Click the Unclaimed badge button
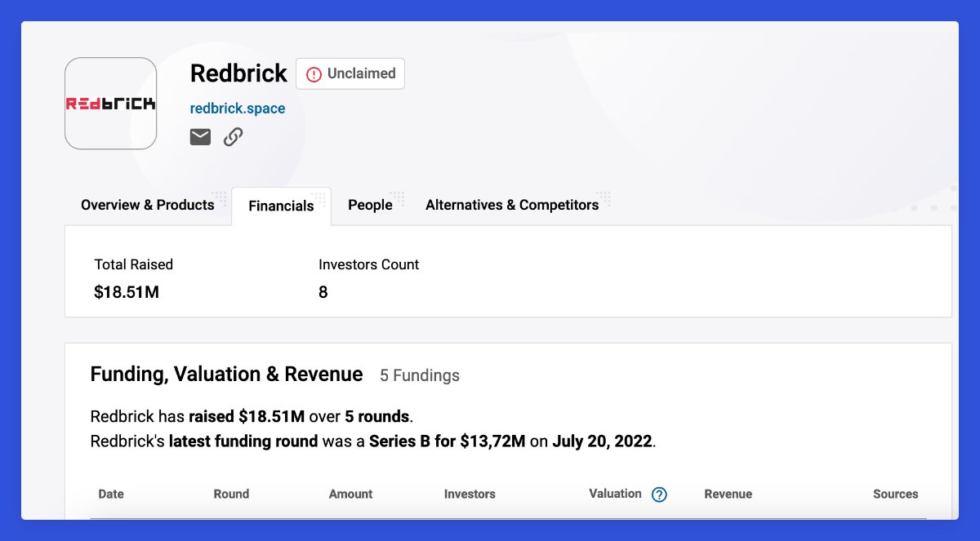Viewport: 980px width, 541px height. 350,73
